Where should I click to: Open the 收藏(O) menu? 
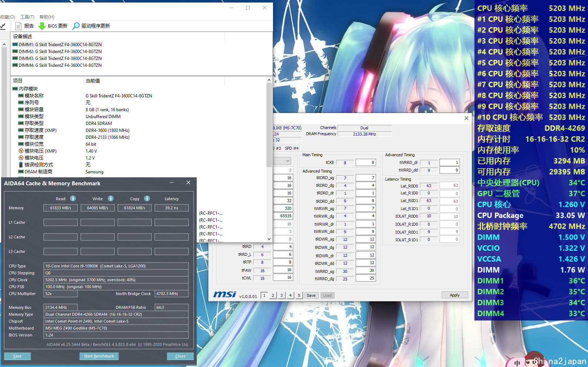(8, 17)
